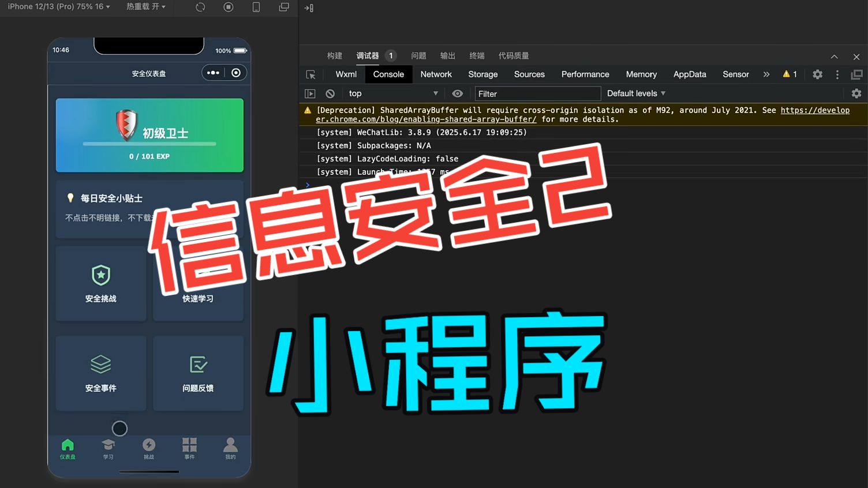Click the console Filter input field
Screen dimensions: 868x488
point(537,93)
